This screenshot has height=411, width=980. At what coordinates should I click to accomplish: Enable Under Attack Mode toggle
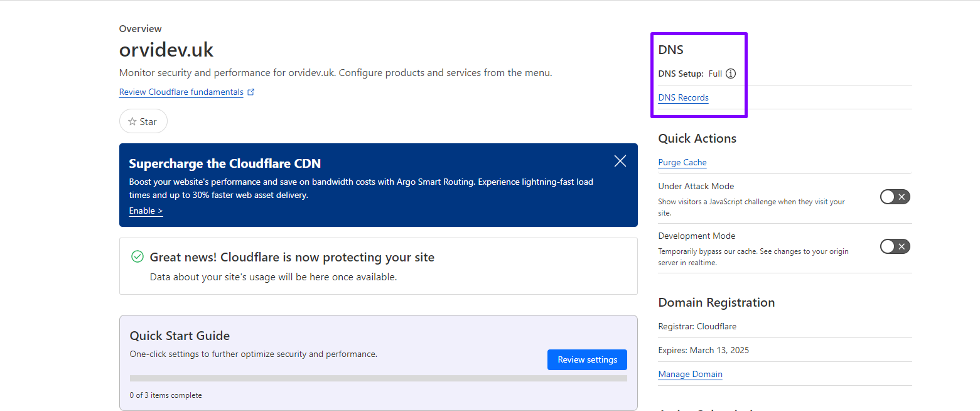[x=895, y=197]
